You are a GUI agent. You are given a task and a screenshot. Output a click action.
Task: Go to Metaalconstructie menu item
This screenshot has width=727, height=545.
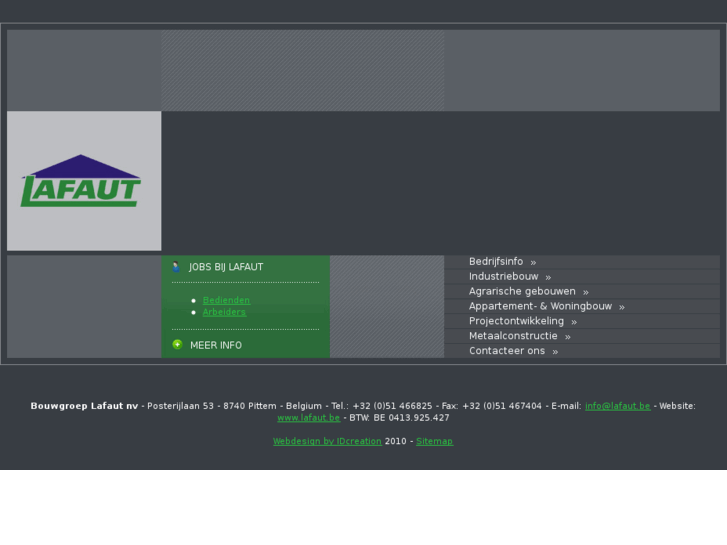point(513,336)
